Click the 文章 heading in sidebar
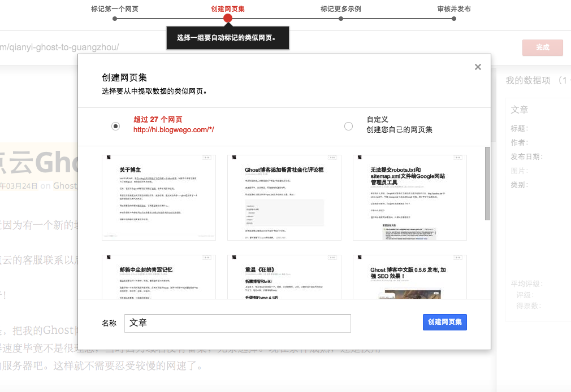571x392 pixels. point(520,110)
